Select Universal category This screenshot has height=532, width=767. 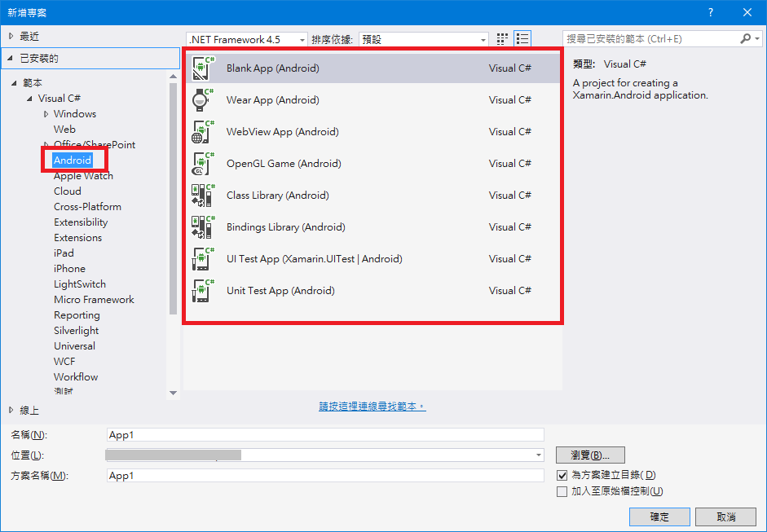[74, 346]
